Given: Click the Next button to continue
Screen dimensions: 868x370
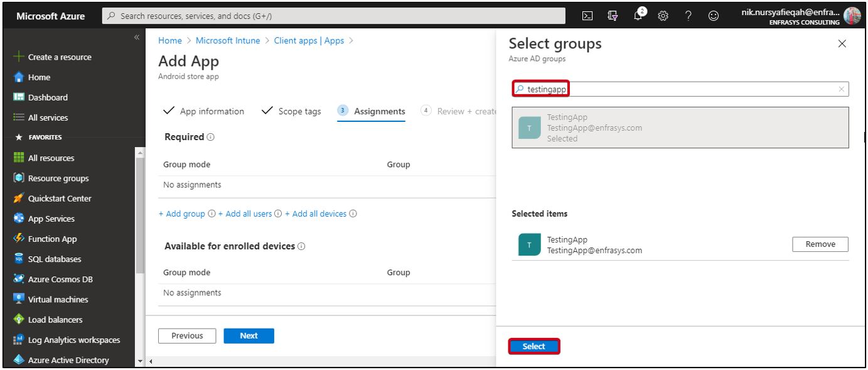Looking at the screenshot, I should click(249, 335).
